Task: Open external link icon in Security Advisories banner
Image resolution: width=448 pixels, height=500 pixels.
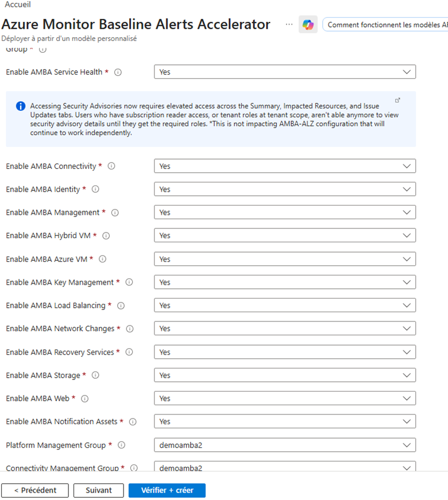Action: click(397, 100)
